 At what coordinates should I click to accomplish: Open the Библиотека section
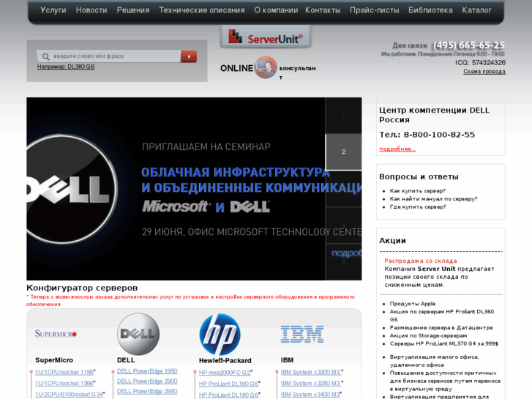pyautogui.click(x=430, y=10)
